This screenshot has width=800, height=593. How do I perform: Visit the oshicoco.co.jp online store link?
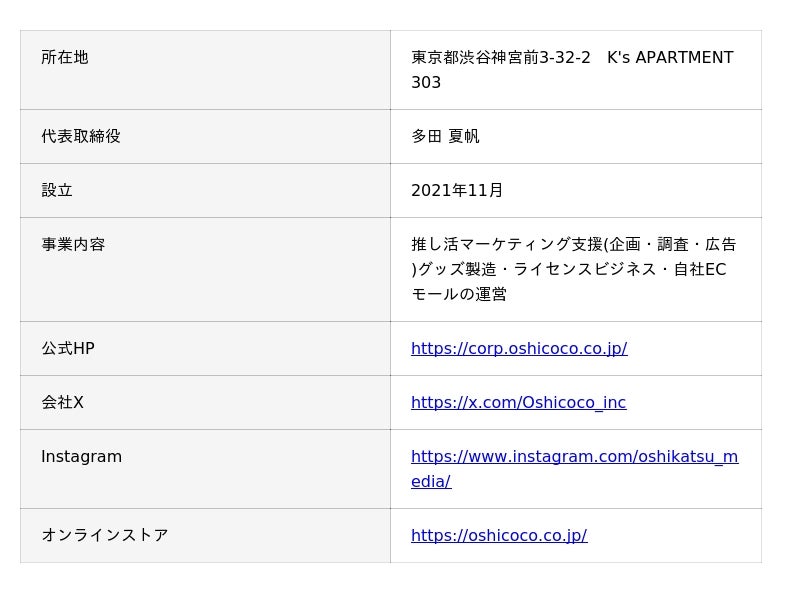(x=498, y=535)
